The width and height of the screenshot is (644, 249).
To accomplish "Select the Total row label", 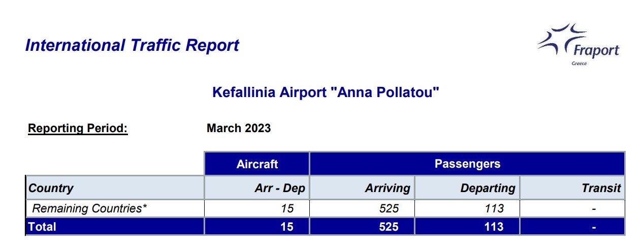I will (x=43, y=227).
